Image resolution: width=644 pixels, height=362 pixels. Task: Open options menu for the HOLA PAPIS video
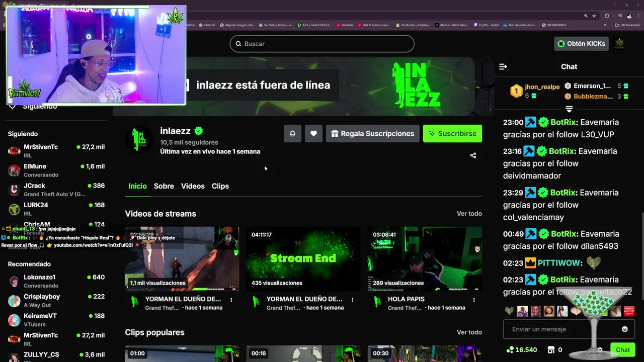pyautogui.click(x=474, y=300)
